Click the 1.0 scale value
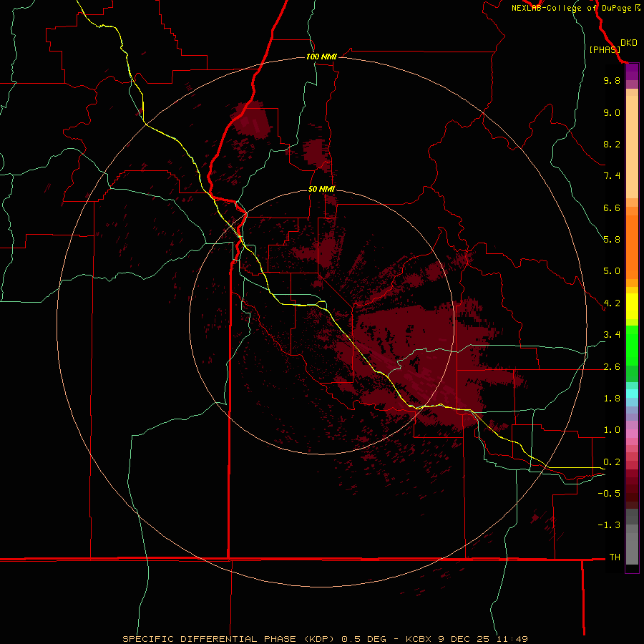644x644 pixels. [612, 430]
